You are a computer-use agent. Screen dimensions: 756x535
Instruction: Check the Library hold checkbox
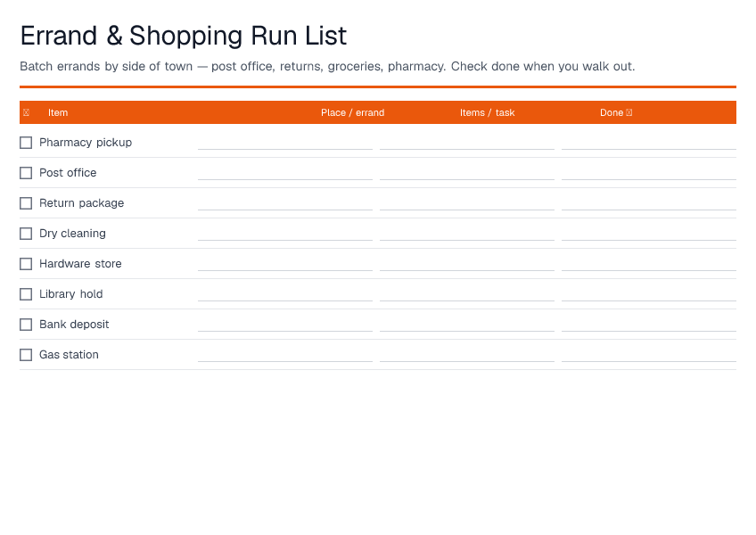26,295
